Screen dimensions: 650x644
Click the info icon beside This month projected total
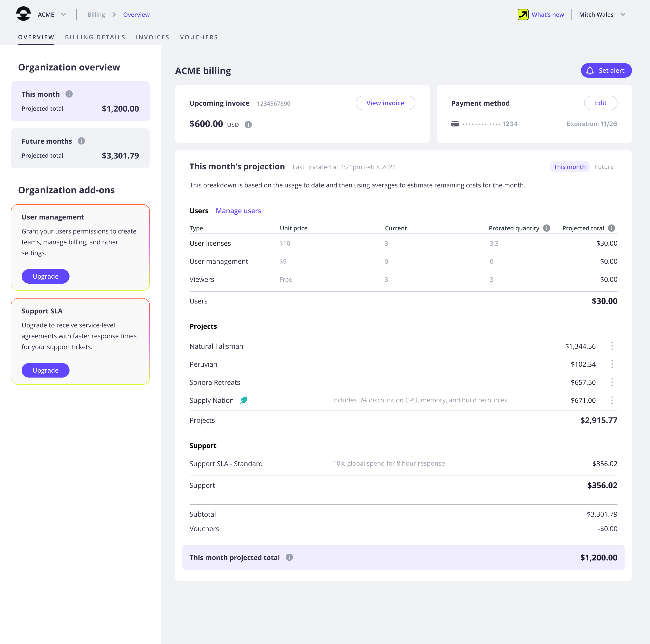pyautogui.click(x=289, y=557)
